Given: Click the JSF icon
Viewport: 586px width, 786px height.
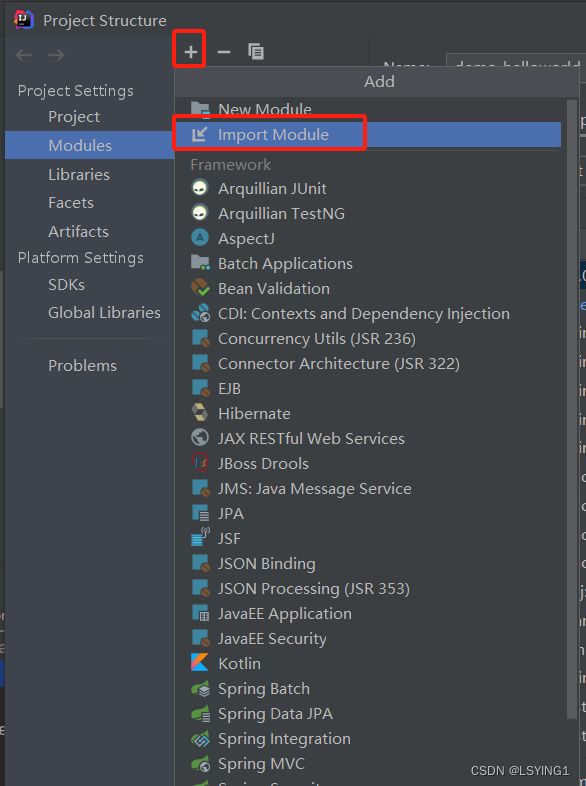Looking at the screenshot, I should click(201, 537).
